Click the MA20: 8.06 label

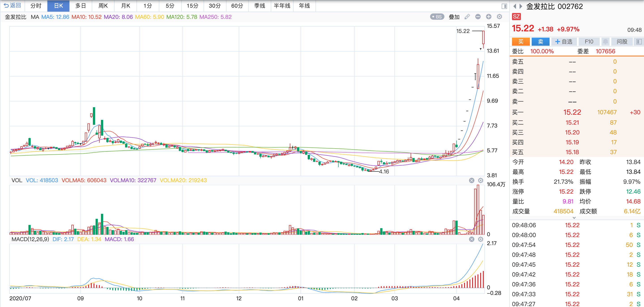[x=118, y=17]
